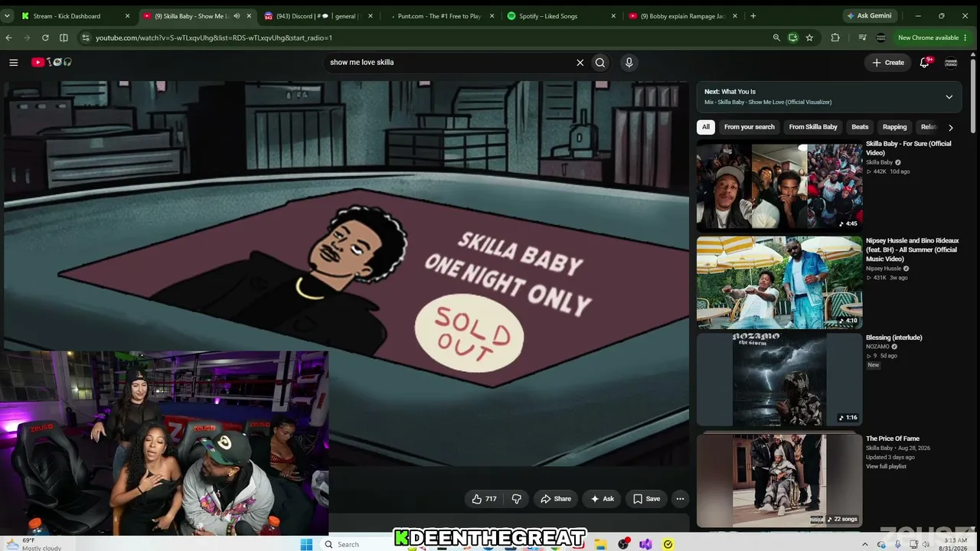Open the NOZAMO channel link
980x551 pixels.
(877, 347)
